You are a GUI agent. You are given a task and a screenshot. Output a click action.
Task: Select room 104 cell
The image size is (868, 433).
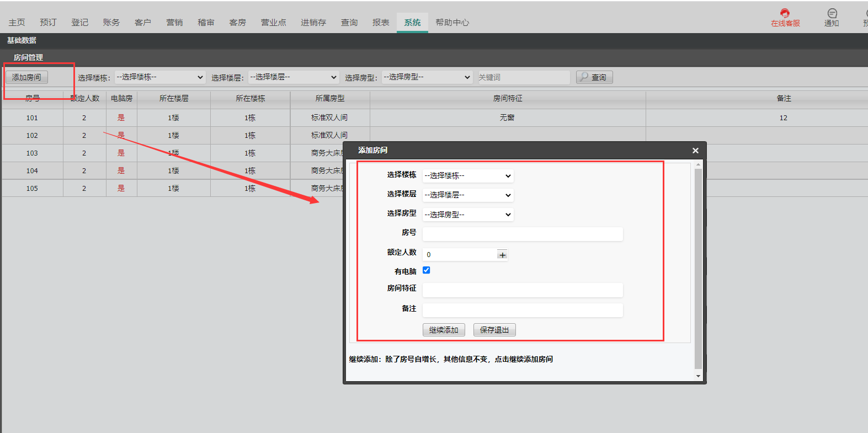32,171
